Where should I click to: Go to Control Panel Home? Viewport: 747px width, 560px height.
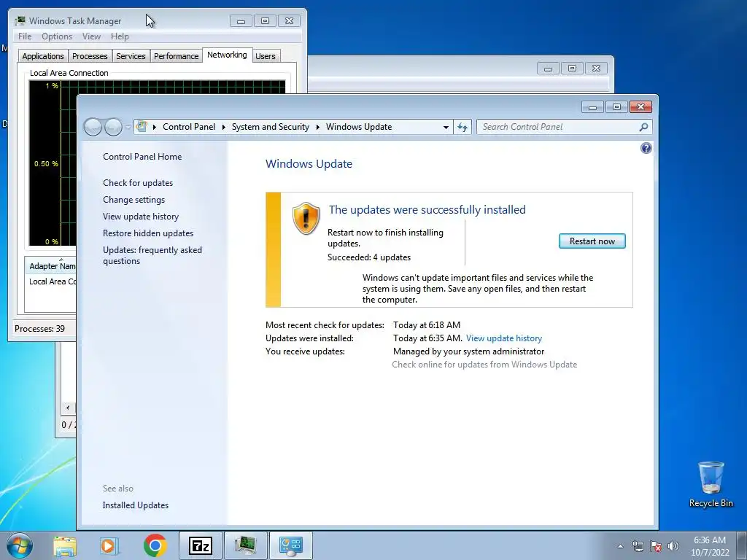coord(142,157)
